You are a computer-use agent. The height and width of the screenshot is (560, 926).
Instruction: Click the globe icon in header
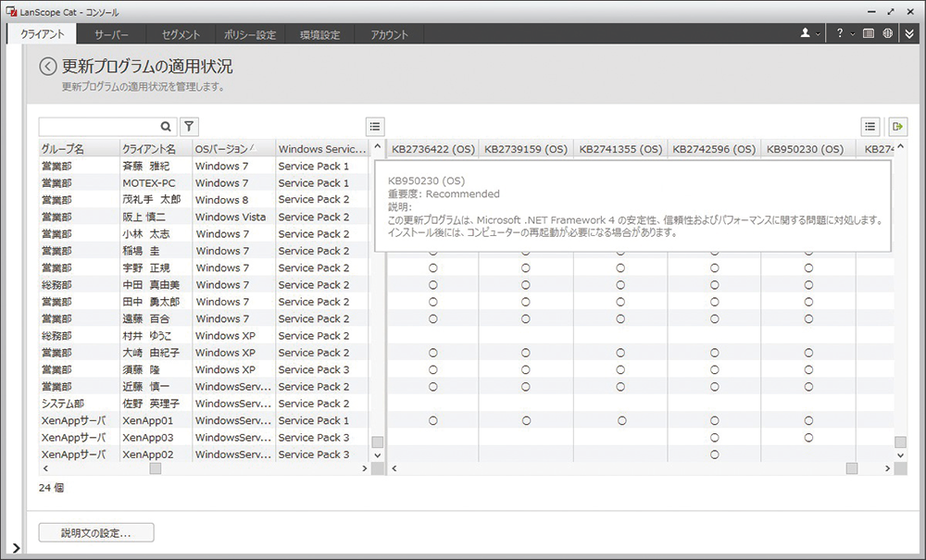click(888, 33)
